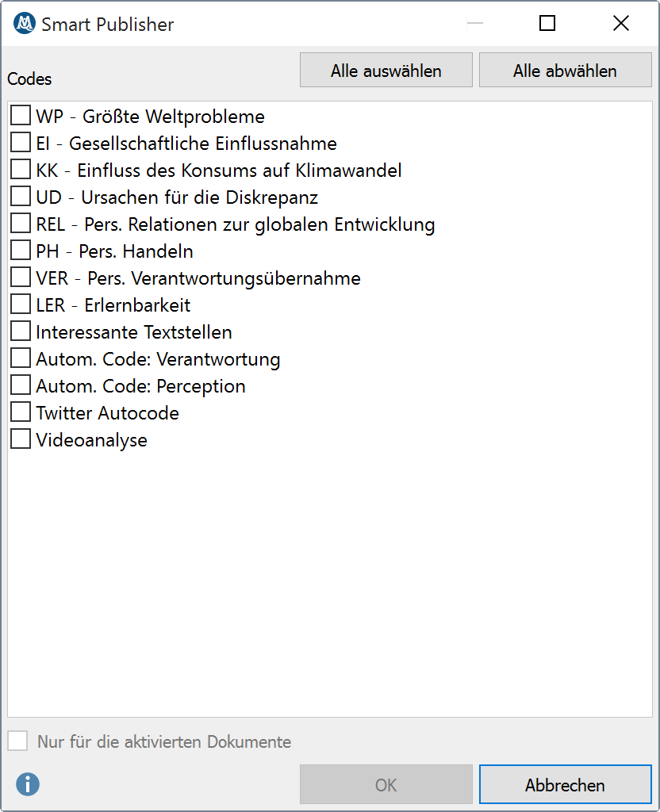Cancel the dialog with Abbrechen
This screenshot has height=812, width=660.
tap(565, 784)
